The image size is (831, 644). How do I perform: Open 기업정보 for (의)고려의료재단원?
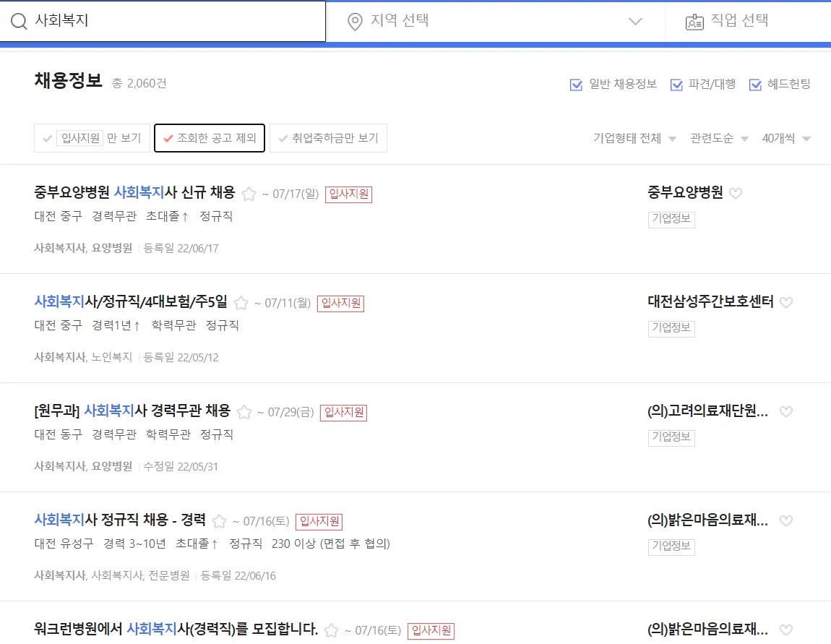coord(671,437)
